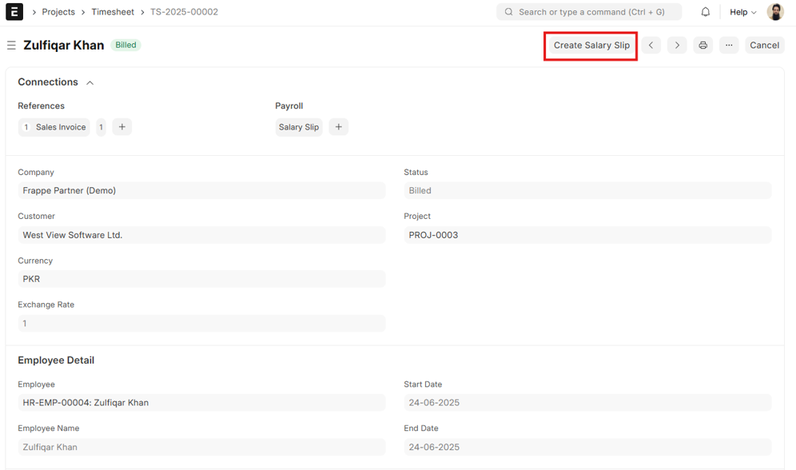
Task: Toggle the sidebar hamburger icon
Action: pos(11,45)
